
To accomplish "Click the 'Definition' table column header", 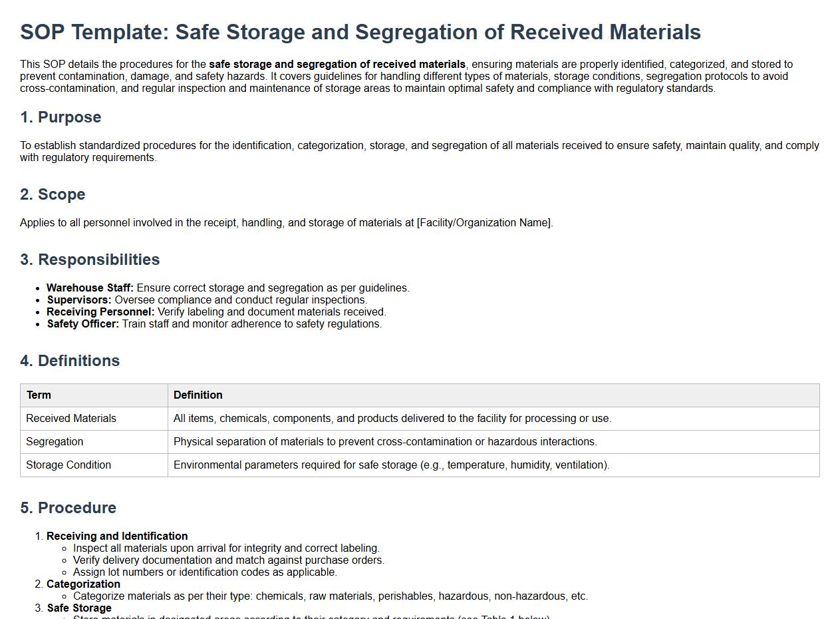I will coord(198,395).
